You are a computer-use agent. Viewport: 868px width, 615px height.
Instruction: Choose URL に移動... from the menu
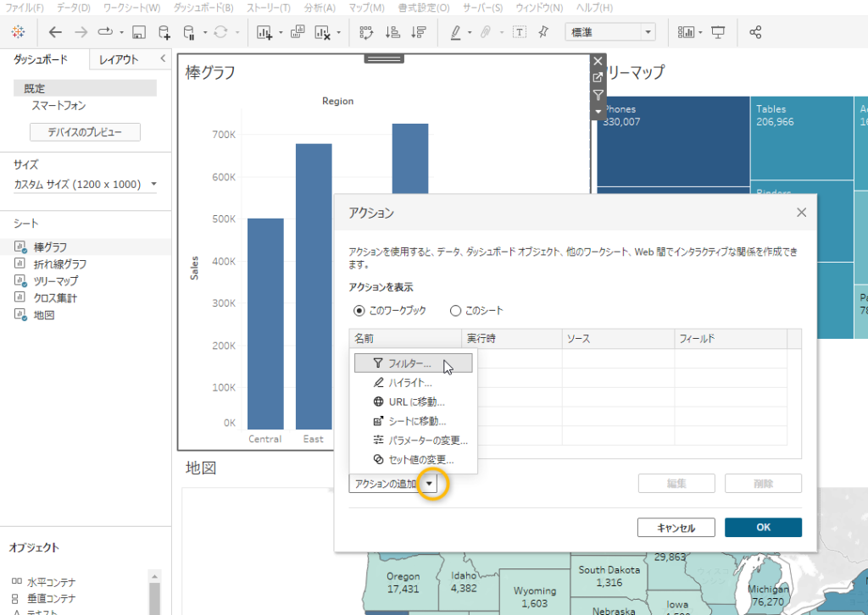pyautogui.click(x=415, y=402)
